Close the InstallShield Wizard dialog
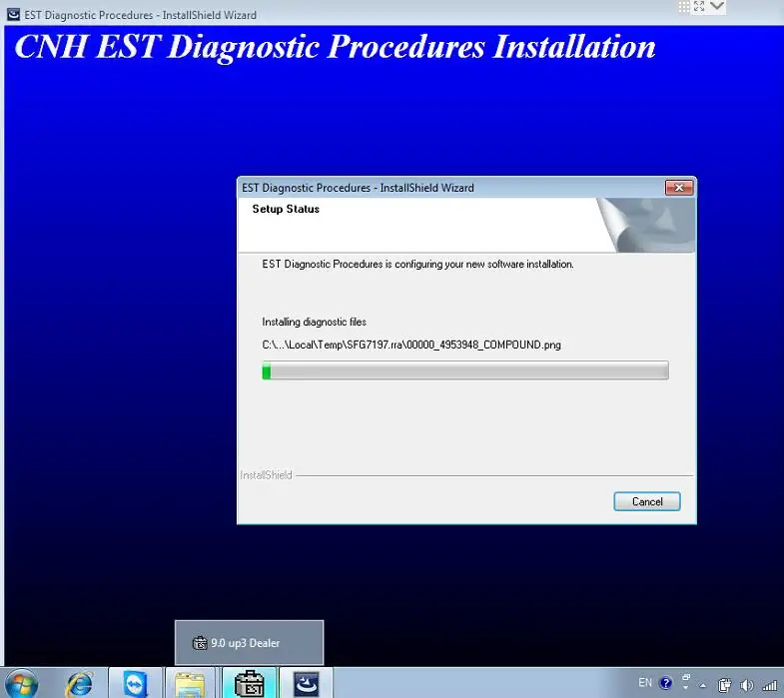Viewport: 784px width, 698px height. click(678, 188)
